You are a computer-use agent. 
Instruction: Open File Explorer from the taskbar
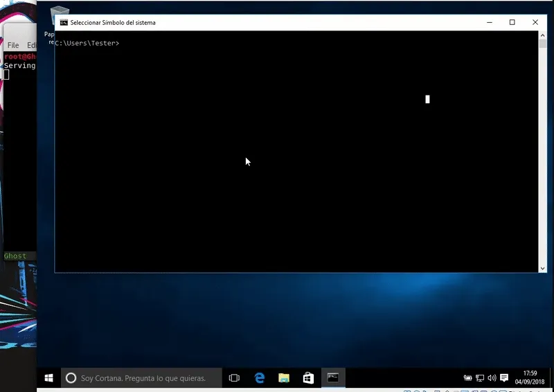[x=284, y=378]
